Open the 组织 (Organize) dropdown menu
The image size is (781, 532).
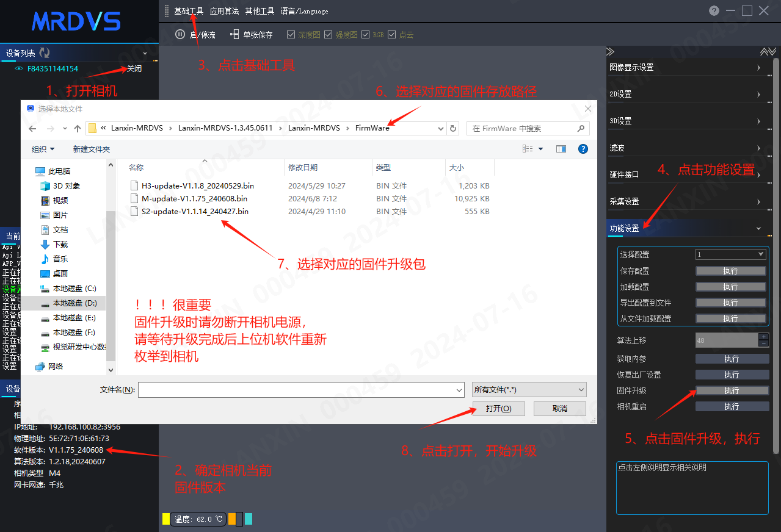coord(43,149)
